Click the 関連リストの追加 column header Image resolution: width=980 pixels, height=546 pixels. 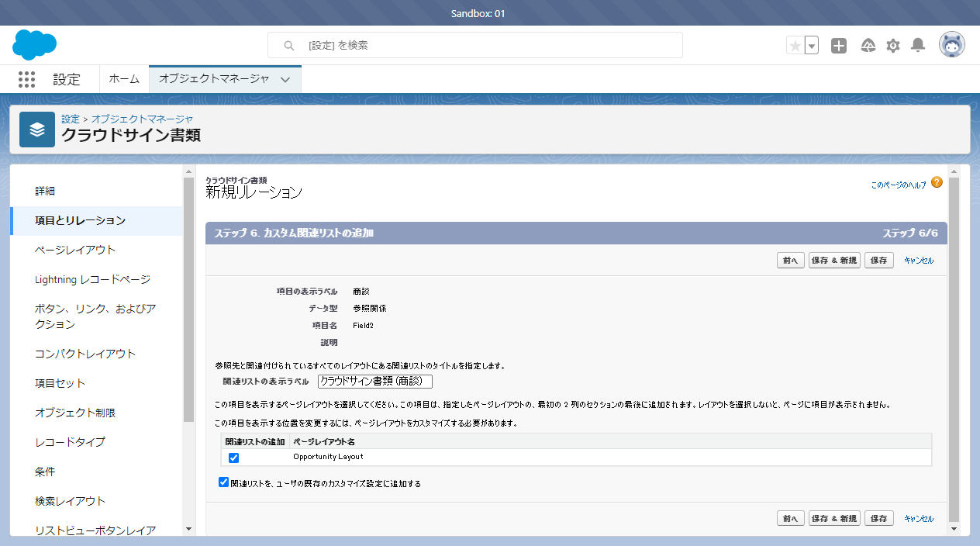[255, 441]
